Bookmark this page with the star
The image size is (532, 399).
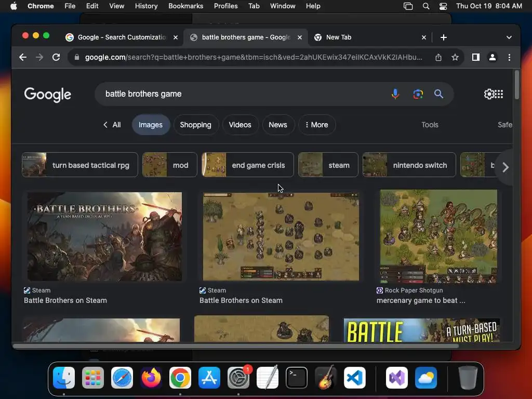pos(455,57)
